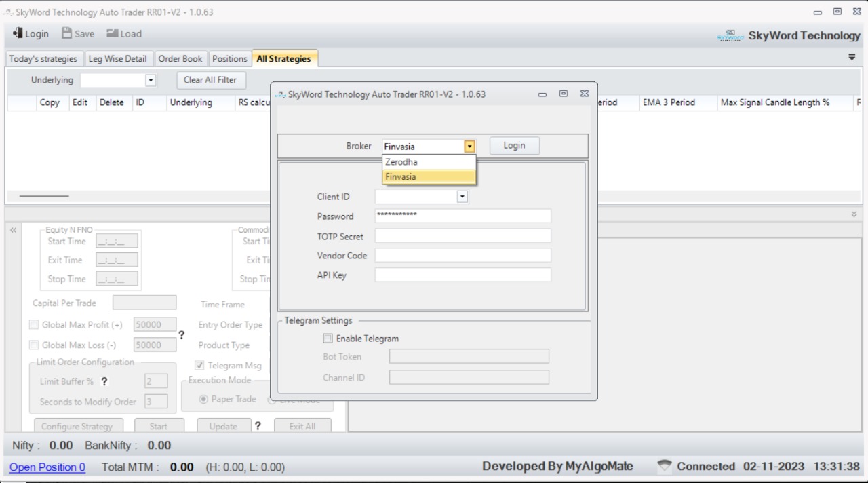Open the Broker dropdown arrow
Screen dimensions: 868x483
tap(469, 146)
